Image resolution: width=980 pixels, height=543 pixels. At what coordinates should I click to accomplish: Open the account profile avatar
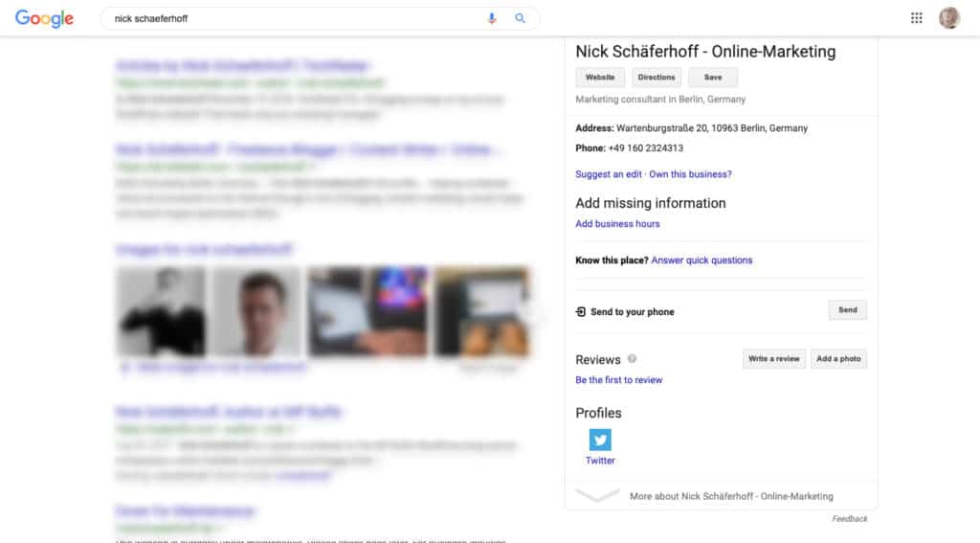[x=949, y=17]
